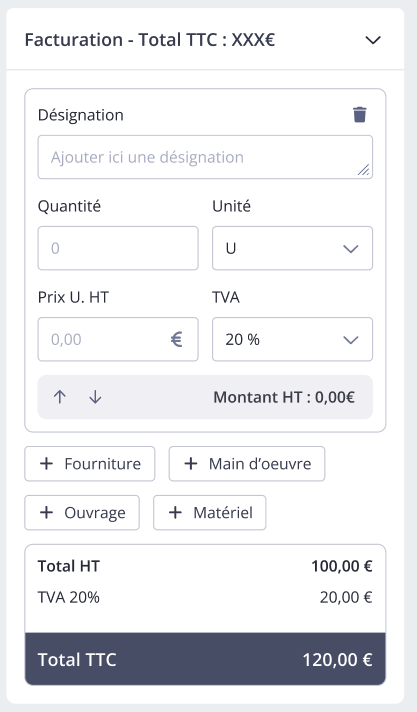Select the Prix U. HT input
This screenshot has height=712, width=417.
(x=118, y=339)
